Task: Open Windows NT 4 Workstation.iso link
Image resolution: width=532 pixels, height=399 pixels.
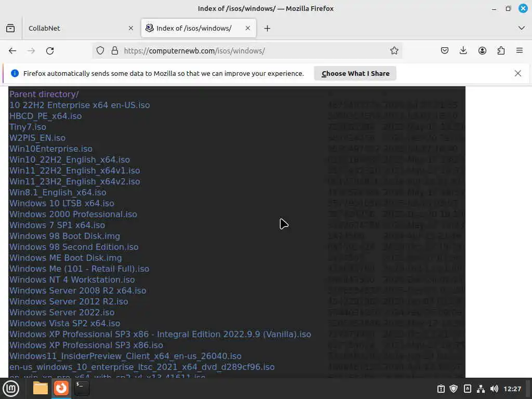Action: pyautogui.click(x=72, y=280)
